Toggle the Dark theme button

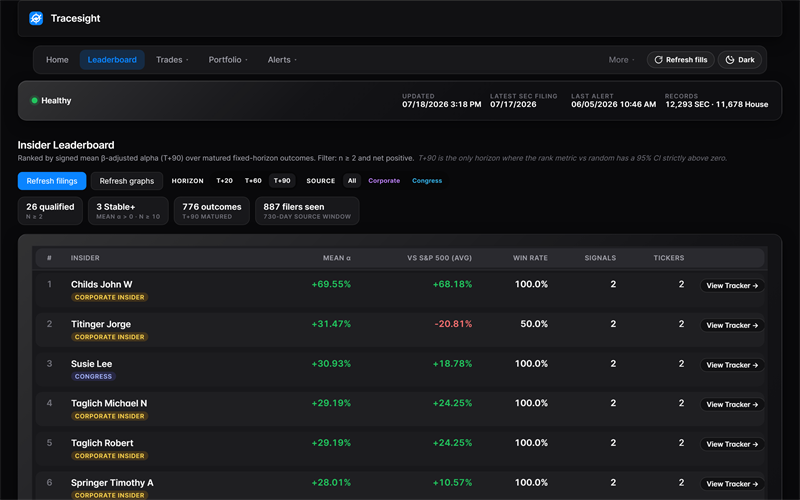tap(740, 60)
